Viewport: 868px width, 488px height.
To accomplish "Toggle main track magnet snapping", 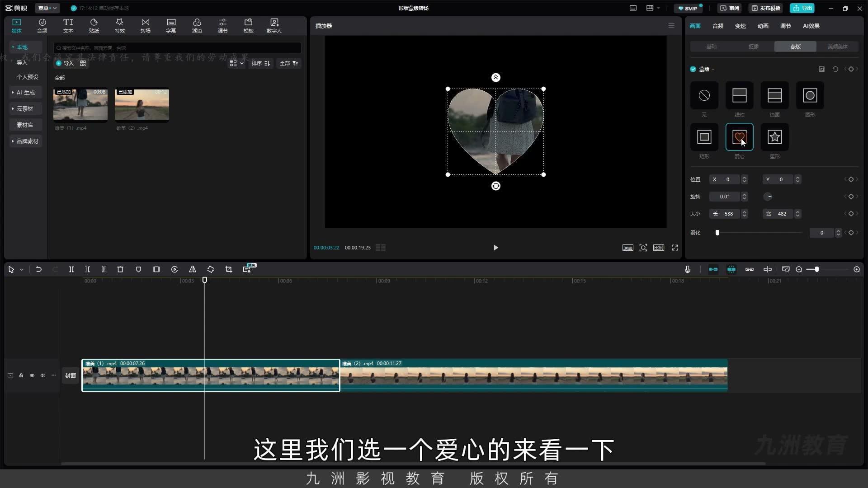I will [x=713, y=269].
